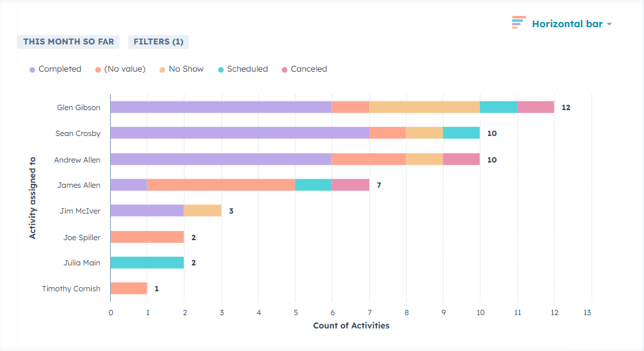Click the purple Completed legend dot

[32, 70]
